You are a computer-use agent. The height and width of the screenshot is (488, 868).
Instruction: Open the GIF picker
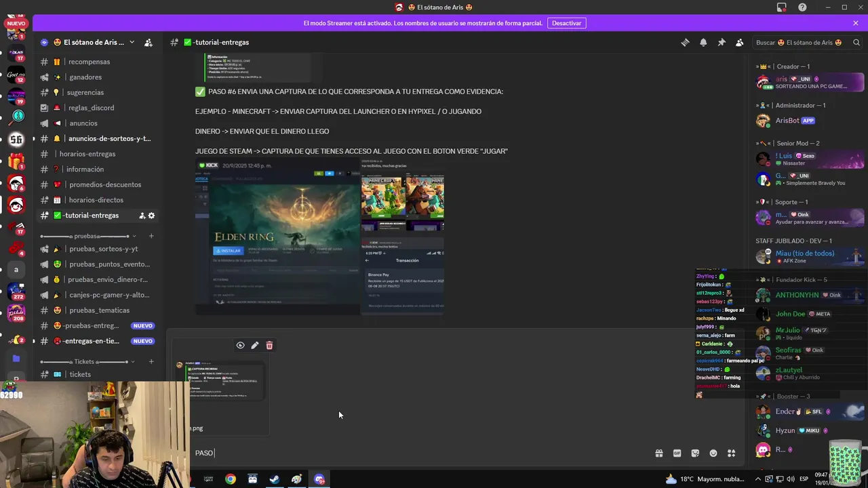[677, 453]
